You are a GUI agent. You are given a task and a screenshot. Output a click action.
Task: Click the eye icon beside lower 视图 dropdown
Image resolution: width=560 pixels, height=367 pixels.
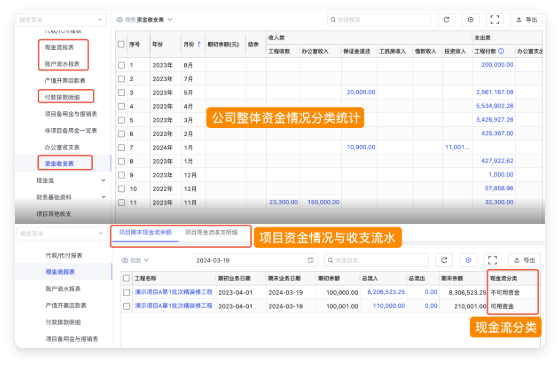tap(125, 260)
